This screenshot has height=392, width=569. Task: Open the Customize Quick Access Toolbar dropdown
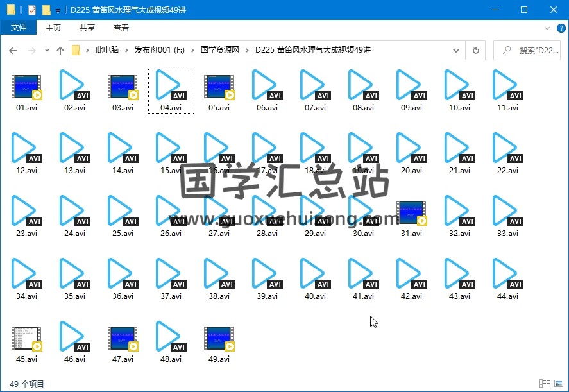coord(58,10)
